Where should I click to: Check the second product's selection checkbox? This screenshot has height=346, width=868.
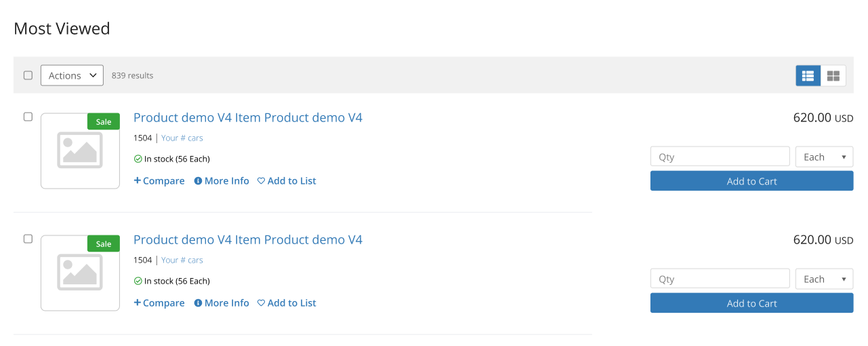pos(28,239)
